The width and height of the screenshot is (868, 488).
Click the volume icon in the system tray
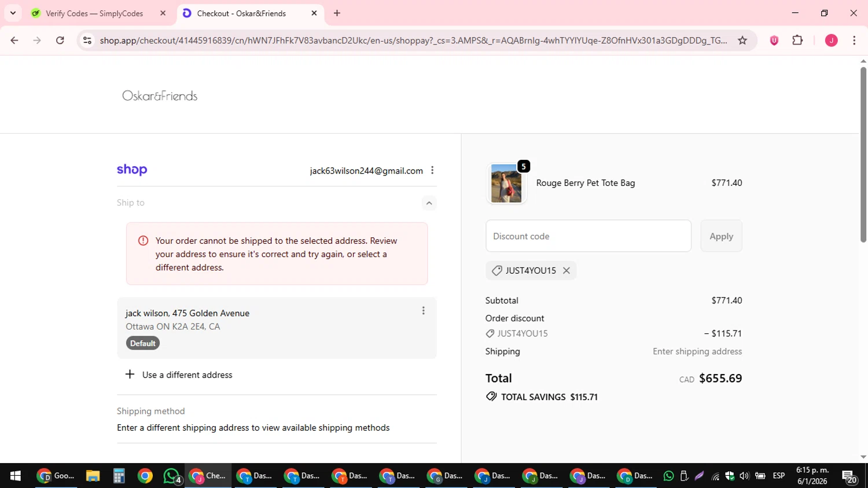[x=744, y=476]
